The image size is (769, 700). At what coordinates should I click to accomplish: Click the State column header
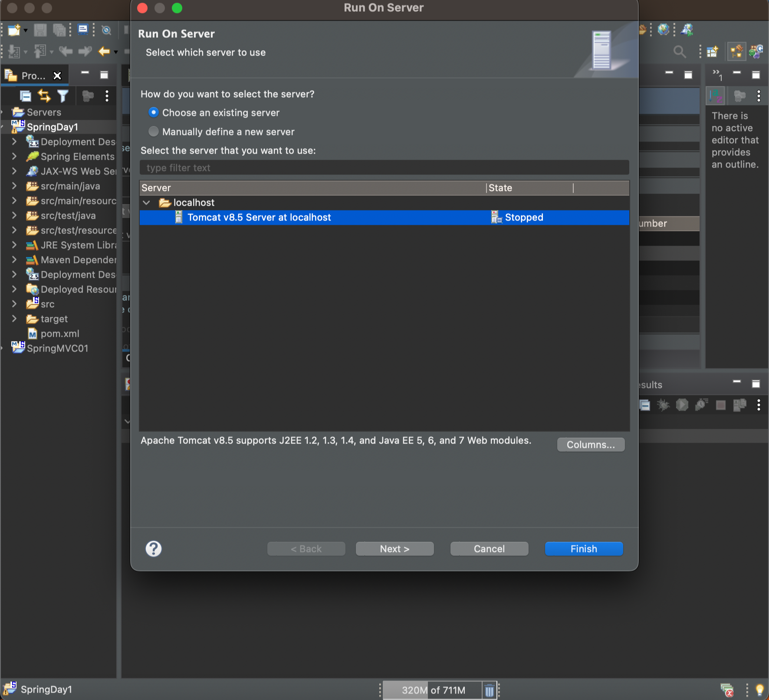529,188
